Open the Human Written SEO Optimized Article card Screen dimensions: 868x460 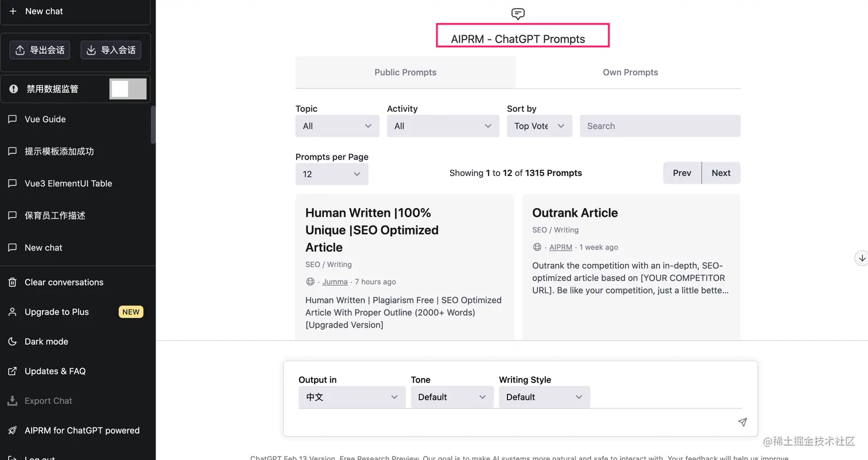tap(405, 267)
